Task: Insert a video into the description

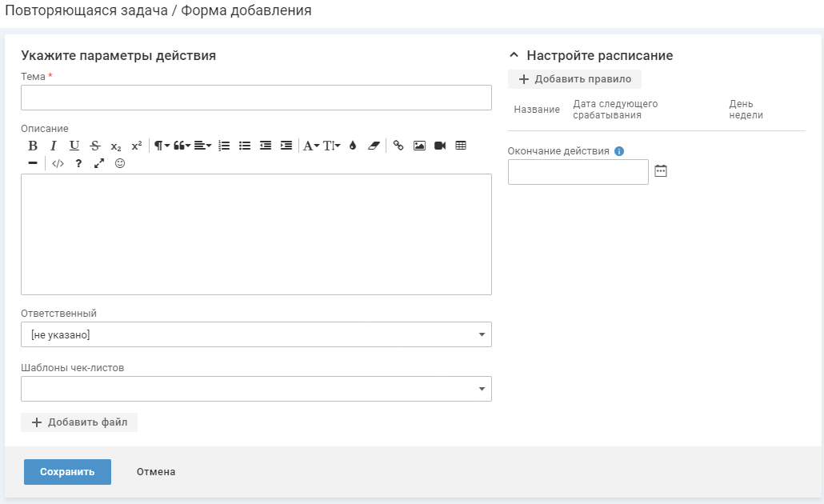Action: (x=440, y=146)
